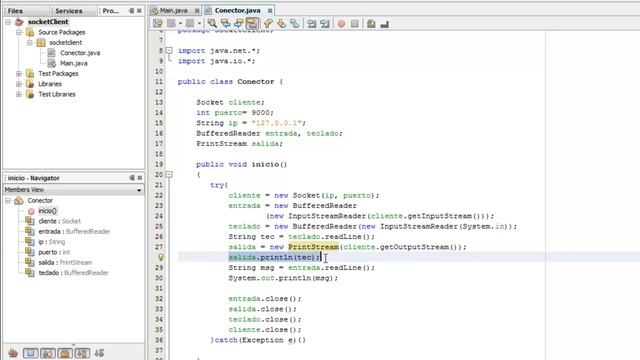
Task: Expand the Test Packages node
Action: [19, 73]
